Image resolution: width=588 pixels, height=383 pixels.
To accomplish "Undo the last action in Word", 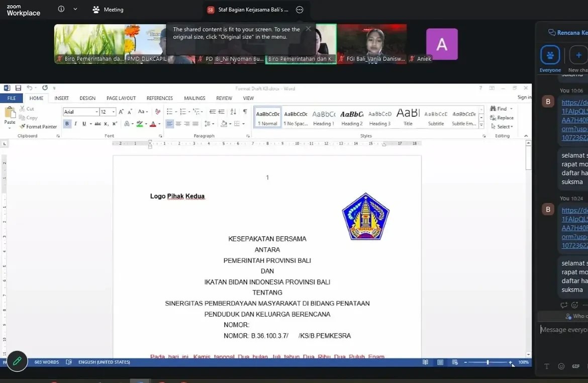I will 29,88.
